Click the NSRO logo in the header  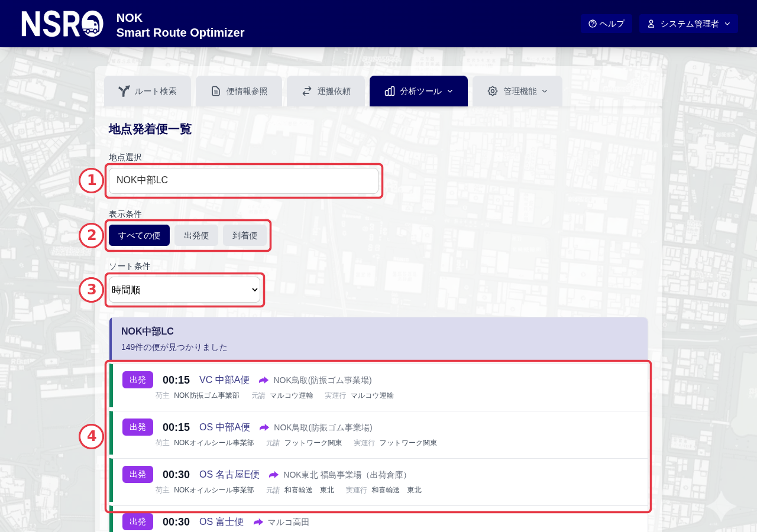(62, 24)
